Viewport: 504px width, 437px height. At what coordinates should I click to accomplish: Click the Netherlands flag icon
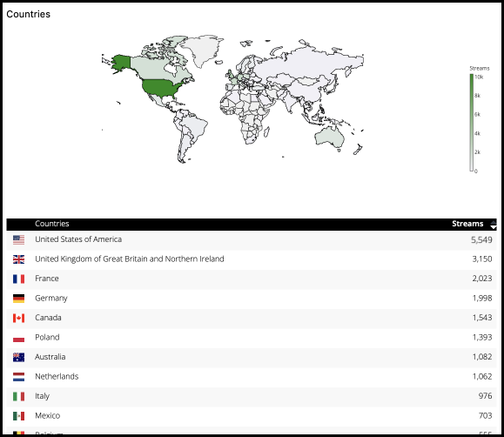tap(18, 377)
